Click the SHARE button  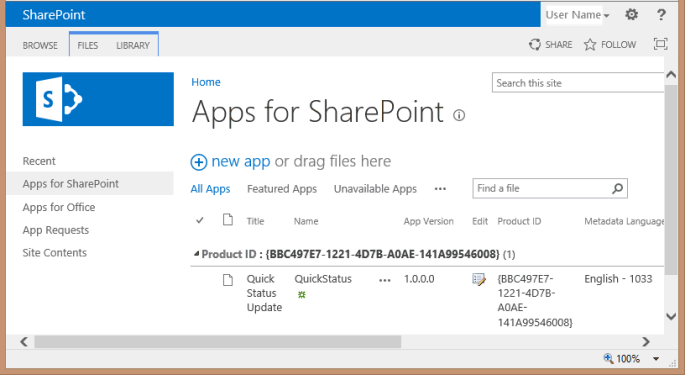(551, 45)
